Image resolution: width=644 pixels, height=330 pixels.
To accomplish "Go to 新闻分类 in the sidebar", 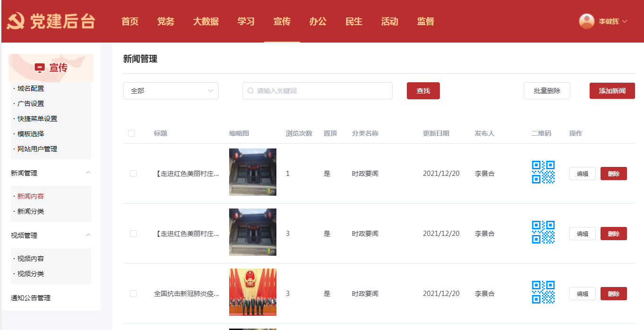I will pyautogui.click(x=31, y=211).
